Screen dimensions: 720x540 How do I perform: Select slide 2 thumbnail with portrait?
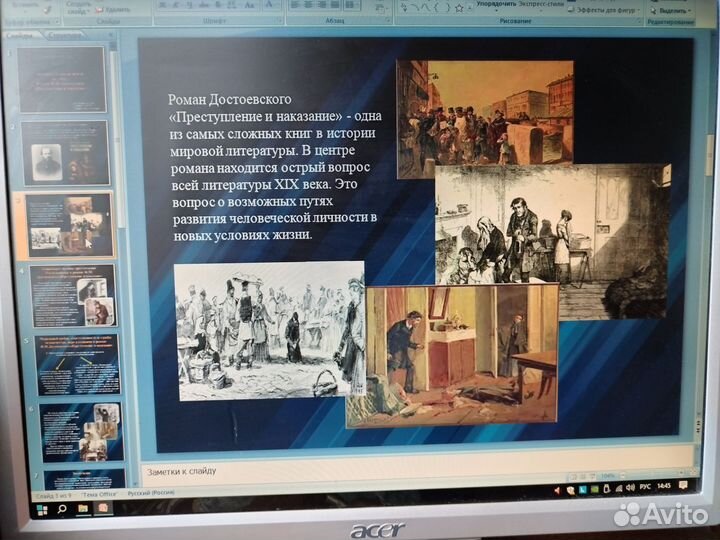64,153
